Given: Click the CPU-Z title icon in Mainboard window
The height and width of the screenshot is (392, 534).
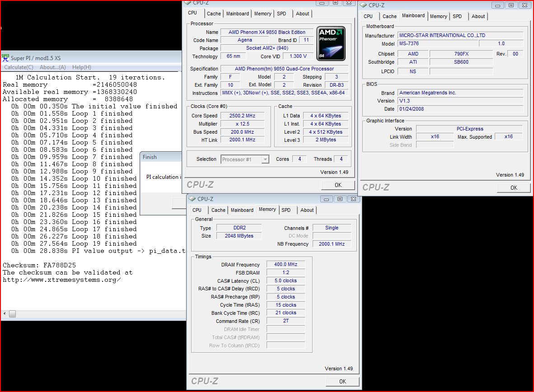Looking at the screenshot, I should click(x=363, y=5).
